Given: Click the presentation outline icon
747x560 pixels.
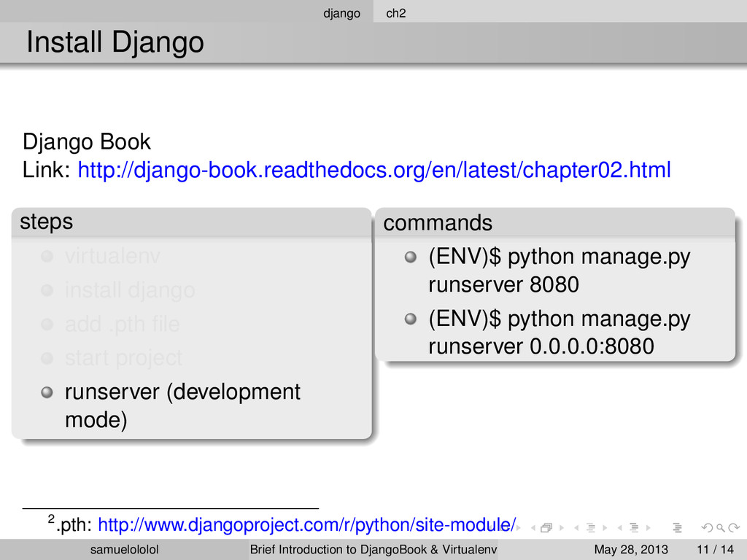Looking at the screenshot, I should point(678,528).
